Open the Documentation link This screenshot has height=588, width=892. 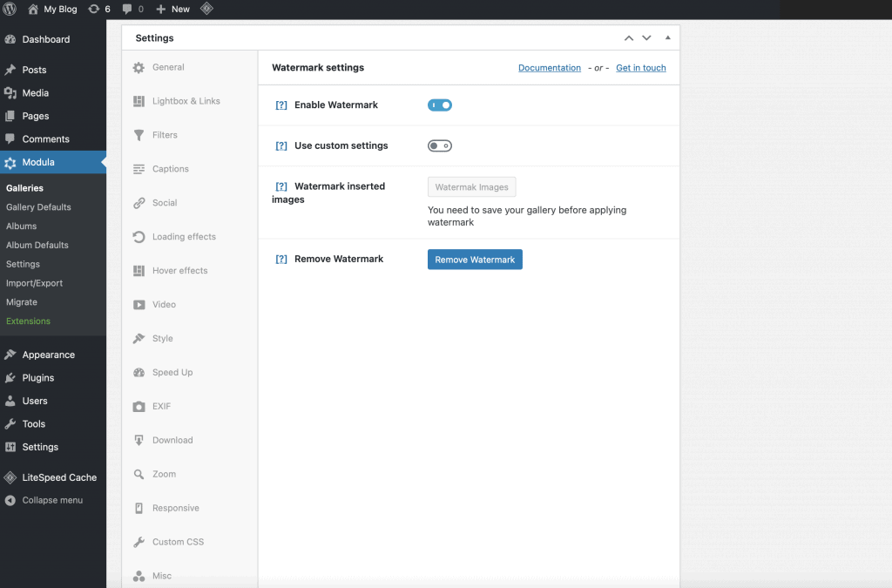coord(550,68)
